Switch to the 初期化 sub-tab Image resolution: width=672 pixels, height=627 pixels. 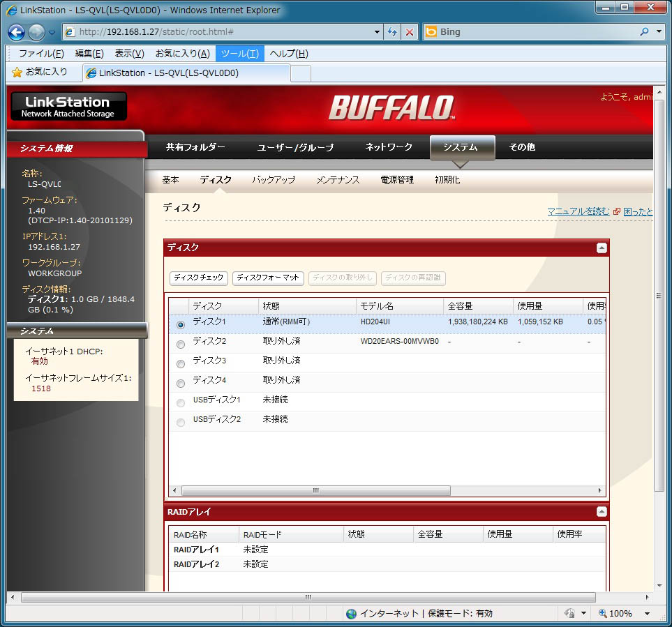(447, 180)
